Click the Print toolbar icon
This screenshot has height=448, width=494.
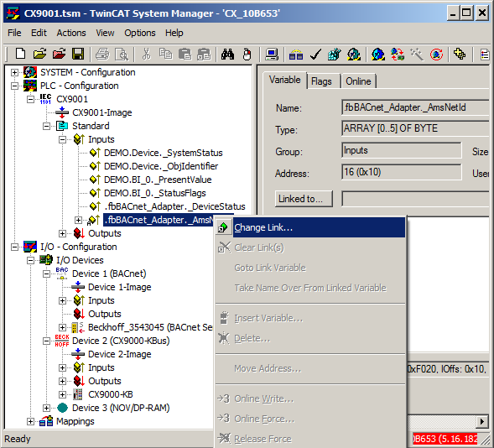(102, 54)
